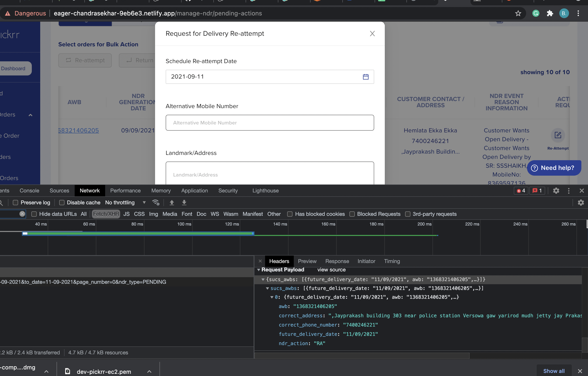This screenshot has width=588, height=376.
Task: Click the dev-pickrr-ec2.pem file icon
Action: pyautogui.click(x=67, y=371)
